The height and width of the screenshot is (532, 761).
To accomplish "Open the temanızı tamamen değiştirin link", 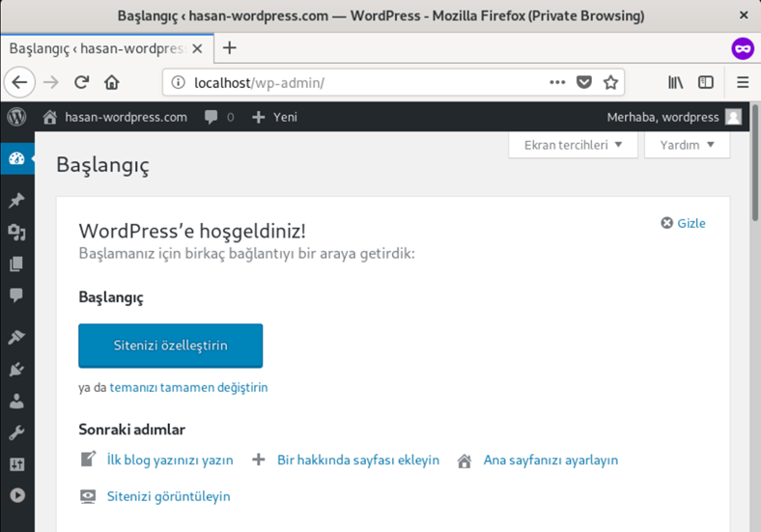I will (x=188, y=387).
